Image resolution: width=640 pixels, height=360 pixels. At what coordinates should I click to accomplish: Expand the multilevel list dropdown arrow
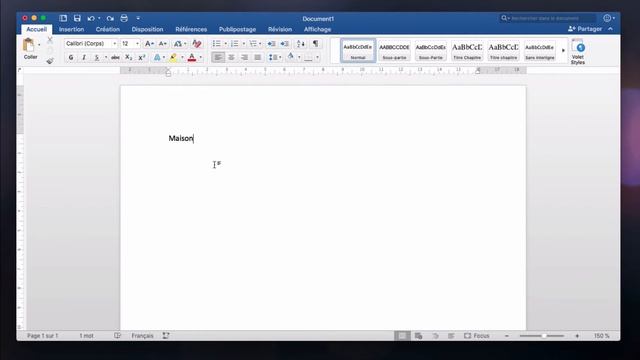tap(260, 44)
